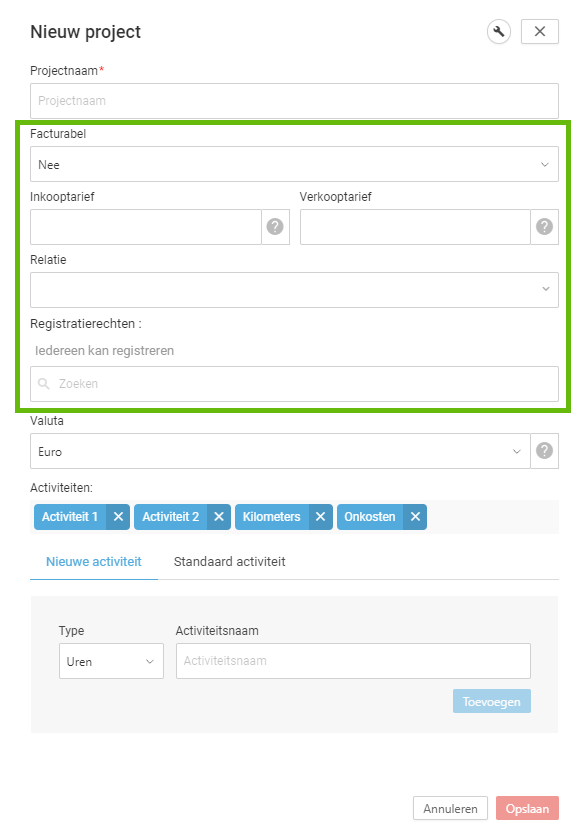The height and width of the screenshot is (834, 587).
Task: Click the Toevoegen button
Action: tap(492, 702)
